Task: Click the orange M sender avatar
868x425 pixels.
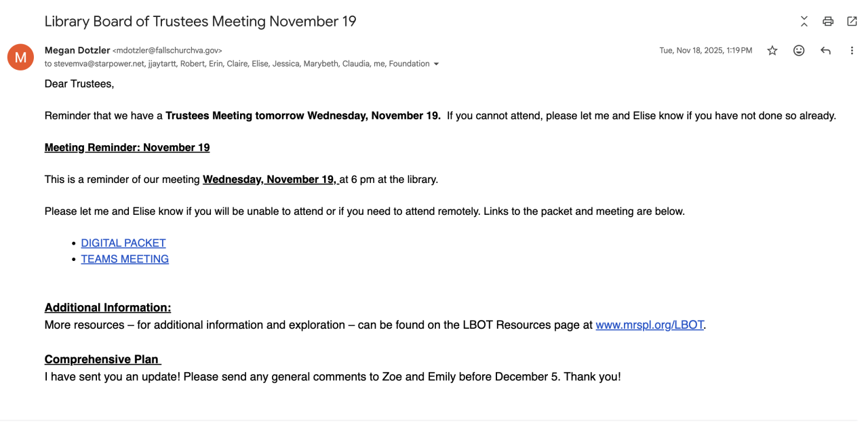Action: point(20,57)
